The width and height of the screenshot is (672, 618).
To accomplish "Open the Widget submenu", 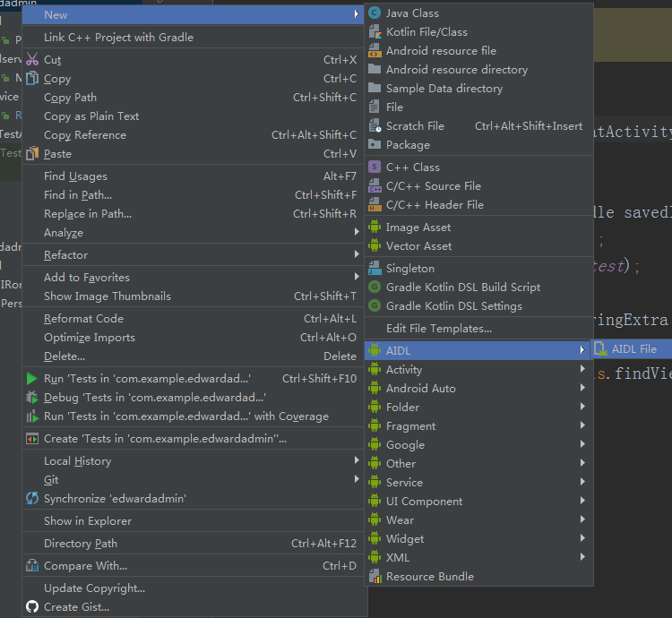I will pos(478,539).
